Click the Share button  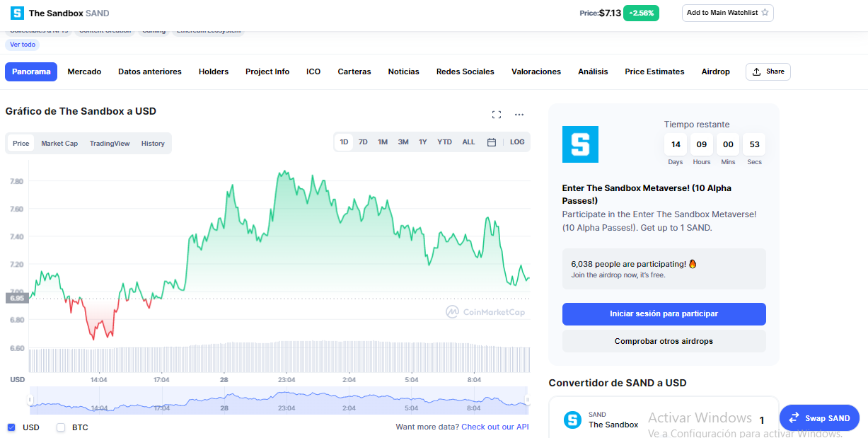pyautogui.click(x=768, y=71)
